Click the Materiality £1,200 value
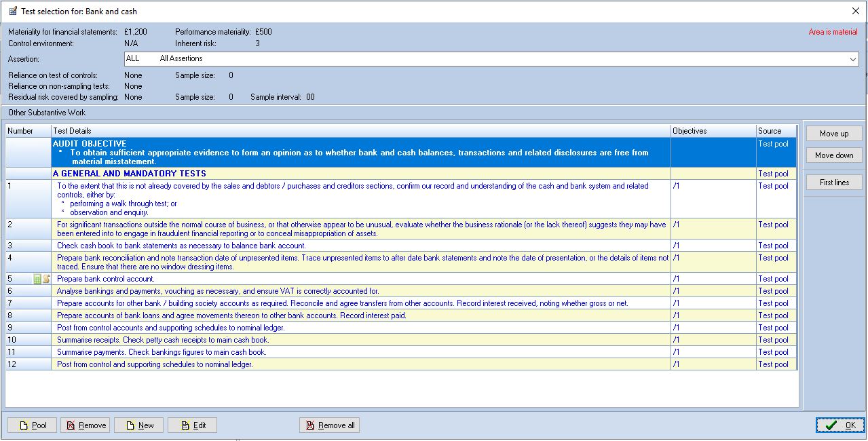Screen dimensions: 868x441 click(136, 32)
